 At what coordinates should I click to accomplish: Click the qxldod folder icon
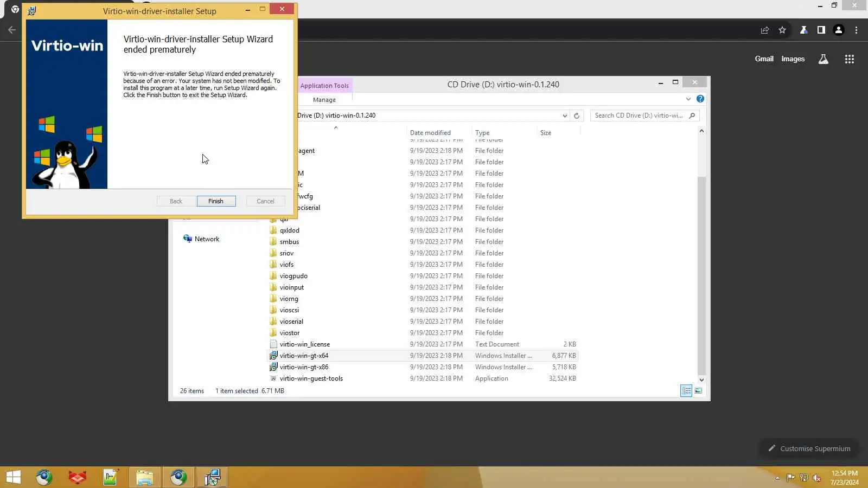[273, 230]
